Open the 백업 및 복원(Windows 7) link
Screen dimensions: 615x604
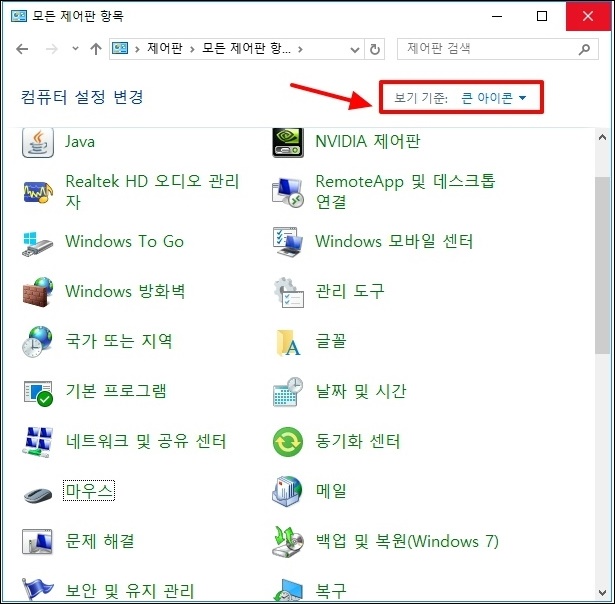[x=407, y=541]
